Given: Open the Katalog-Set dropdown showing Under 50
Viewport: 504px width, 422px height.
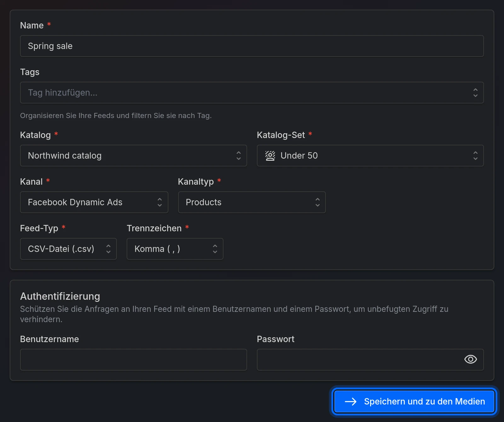Looking at the screenshot, I should [x=370, y=156].
